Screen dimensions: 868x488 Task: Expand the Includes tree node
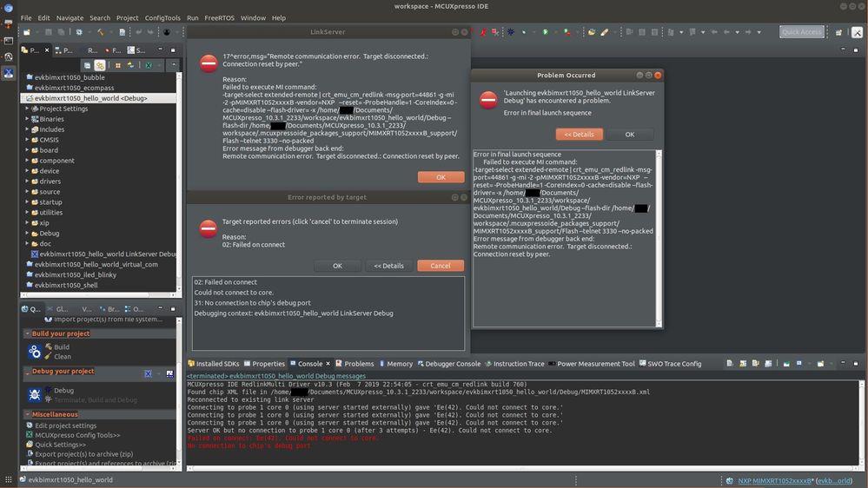click(27, 129)
